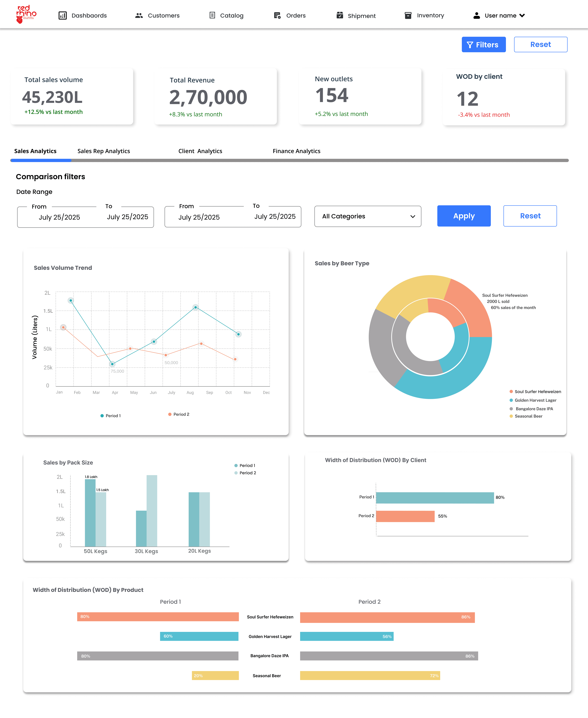Open the Client Analytics tab
This screenshot has width=588, height=718.
tap(200, 151)
